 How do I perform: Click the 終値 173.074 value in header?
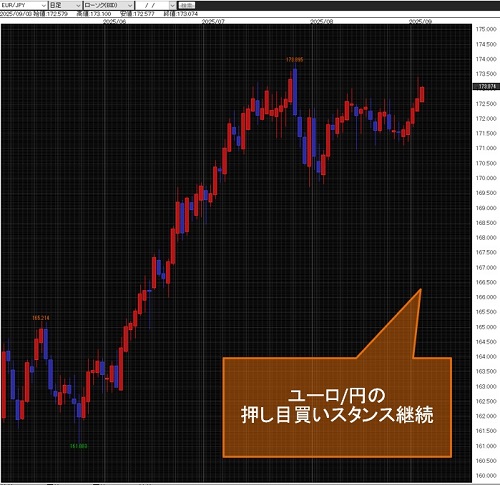pos(181,14)
